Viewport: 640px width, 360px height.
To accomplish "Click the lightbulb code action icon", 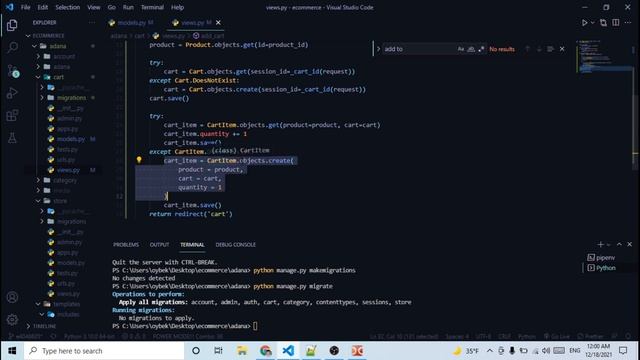I will [139, 160].
